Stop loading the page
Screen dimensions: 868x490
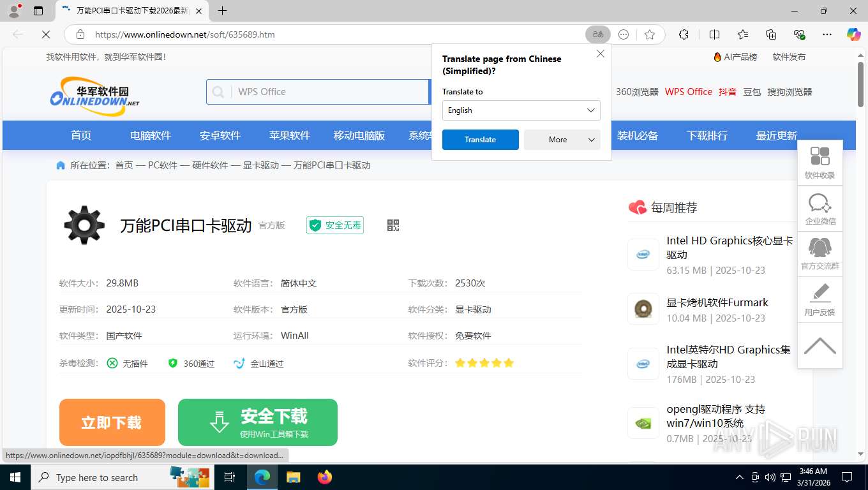46,34
